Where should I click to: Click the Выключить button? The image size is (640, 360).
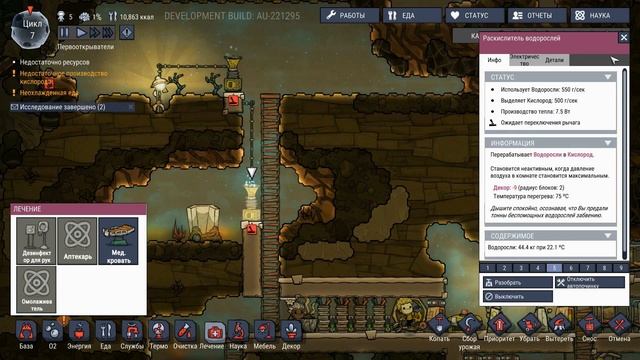(x=518, y=296)
